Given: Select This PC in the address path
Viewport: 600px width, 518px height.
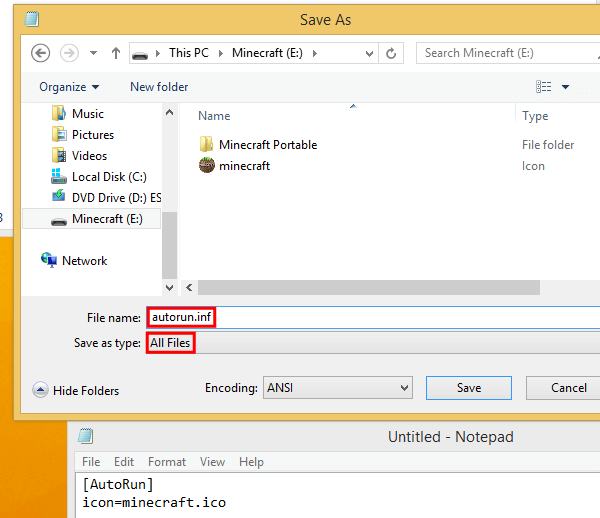Looking at the screenshot, I should pos(189,53).
